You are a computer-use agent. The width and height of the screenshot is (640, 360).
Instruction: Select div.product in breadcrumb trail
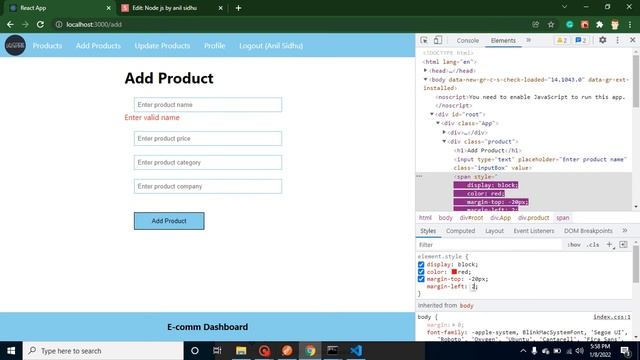pyautogui.click(x=533, y=218)
